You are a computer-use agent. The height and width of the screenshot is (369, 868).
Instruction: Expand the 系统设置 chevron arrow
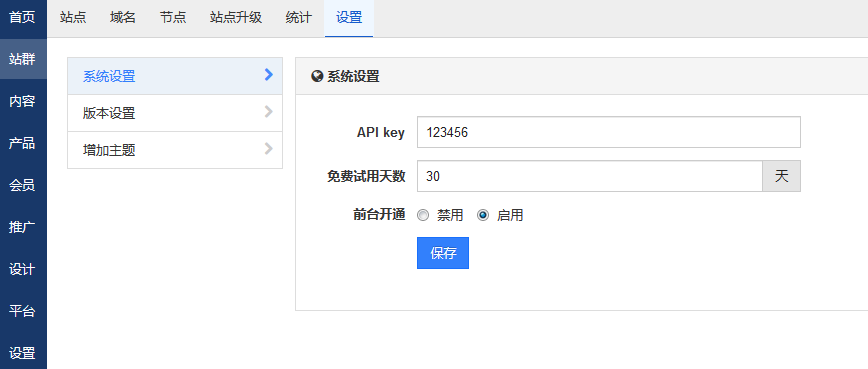click(269, 75)
